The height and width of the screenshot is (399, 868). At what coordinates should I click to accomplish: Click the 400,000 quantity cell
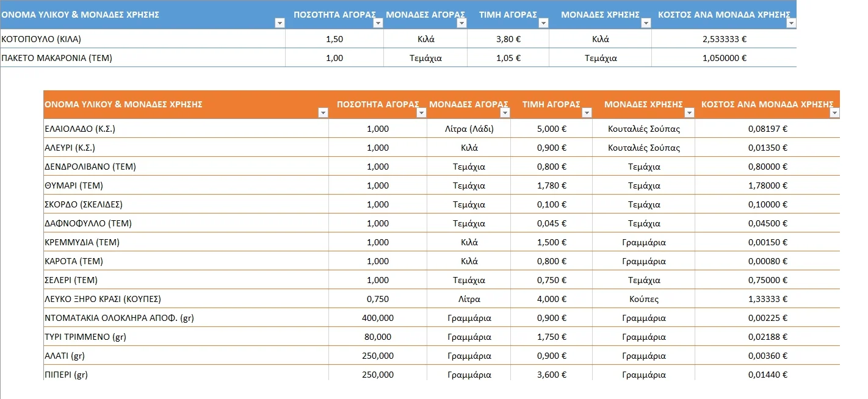pyautogui.click(x=378, y=318)
